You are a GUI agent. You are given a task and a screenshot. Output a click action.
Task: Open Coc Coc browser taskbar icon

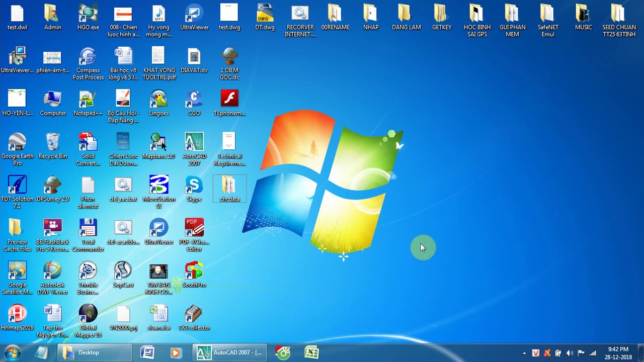point(283,352)
